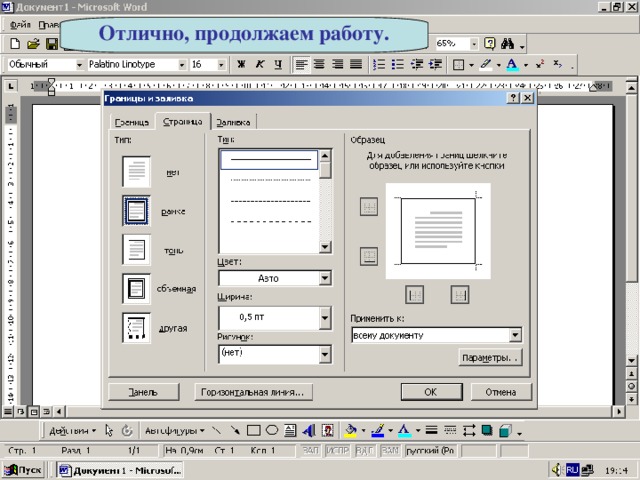Apply bulleted list formatting
The width and height of the screenshot is (640, 480).
click(x=398, y=64)
